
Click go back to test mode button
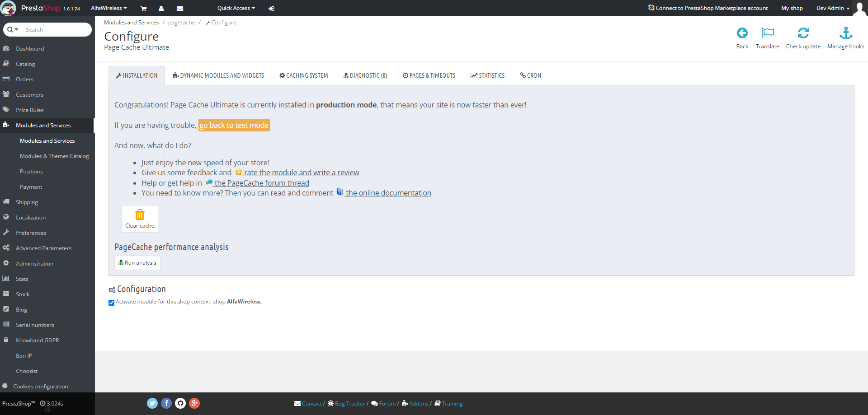[x=234, y=125]
